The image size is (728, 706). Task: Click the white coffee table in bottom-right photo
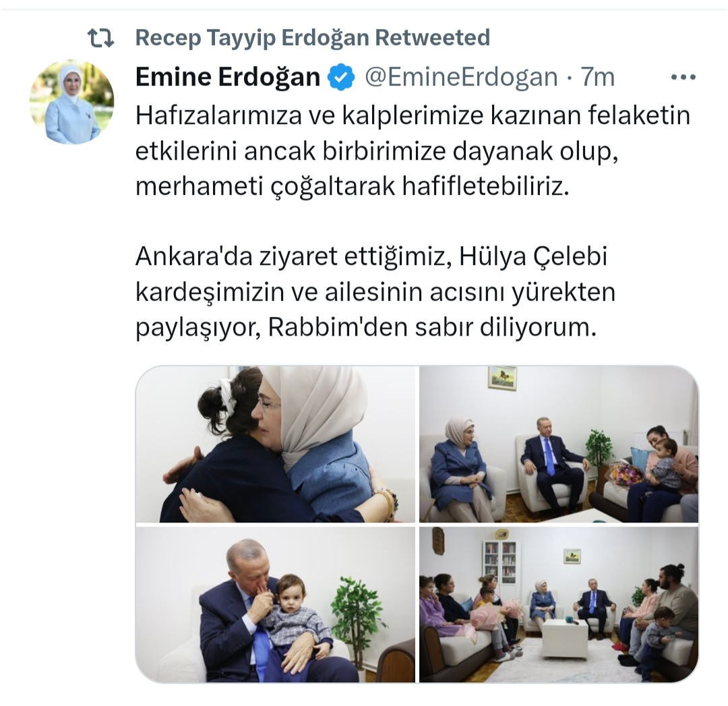pyautogui.click(x=565, y=637)
